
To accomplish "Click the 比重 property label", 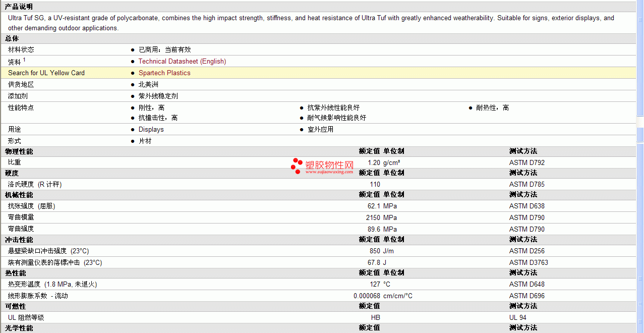I will 15,162.
